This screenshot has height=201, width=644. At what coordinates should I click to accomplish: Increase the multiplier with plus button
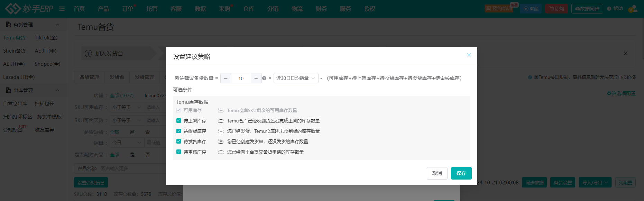click(256, 78)
